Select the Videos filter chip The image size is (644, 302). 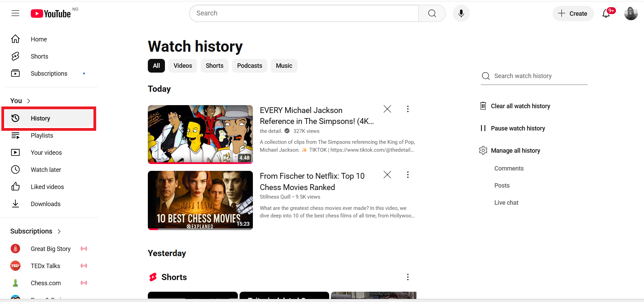183,66
